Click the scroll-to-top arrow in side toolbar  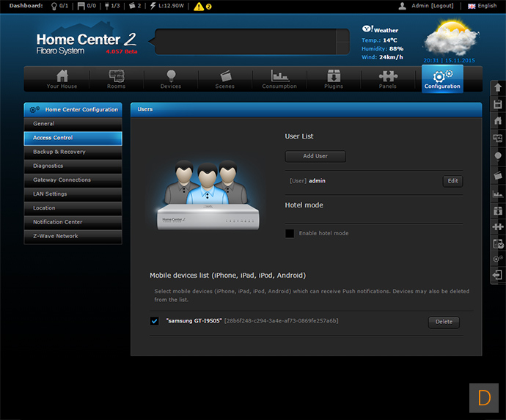pyautogui.click(x=498, y=87)
